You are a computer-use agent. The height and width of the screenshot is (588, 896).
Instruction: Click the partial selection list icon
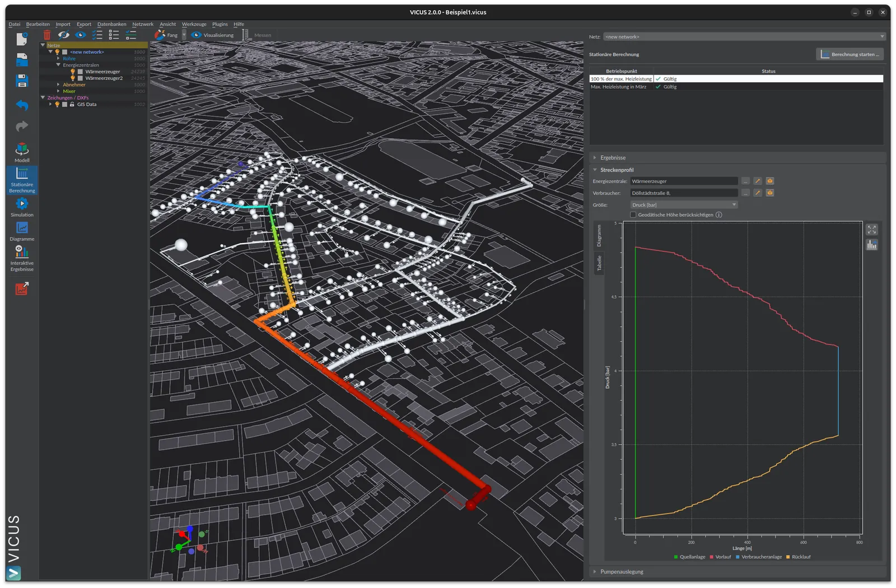click(x=131, y=35)
